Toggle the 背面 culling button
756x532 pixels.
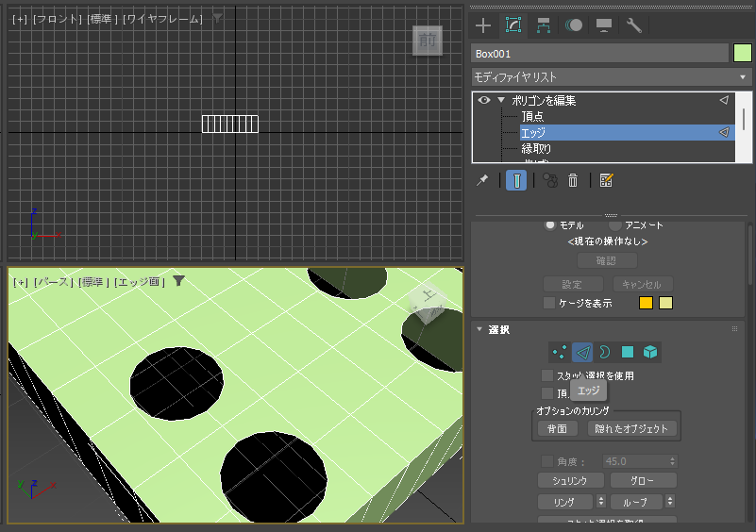point(558,428)
